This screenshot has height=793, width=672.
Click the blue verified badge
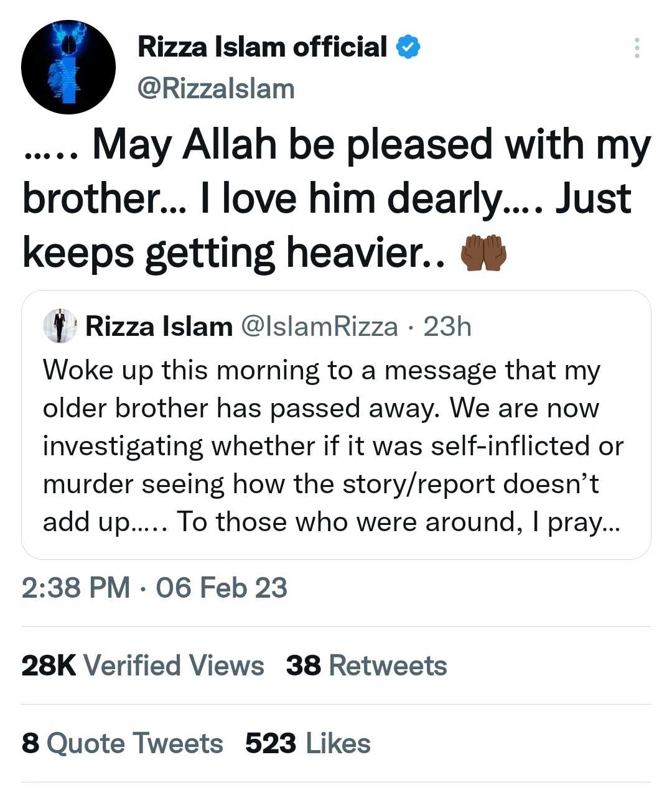[x=408, y=47]
